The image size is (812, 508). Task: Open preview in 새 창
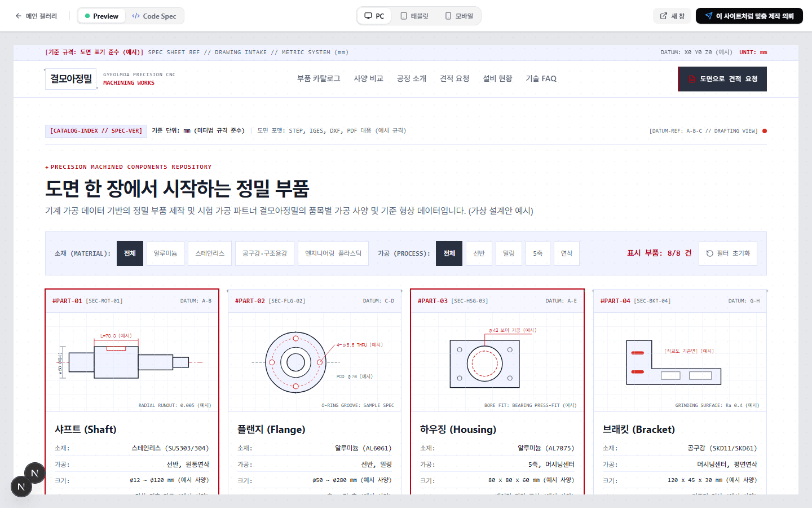[x=672, y=16]
